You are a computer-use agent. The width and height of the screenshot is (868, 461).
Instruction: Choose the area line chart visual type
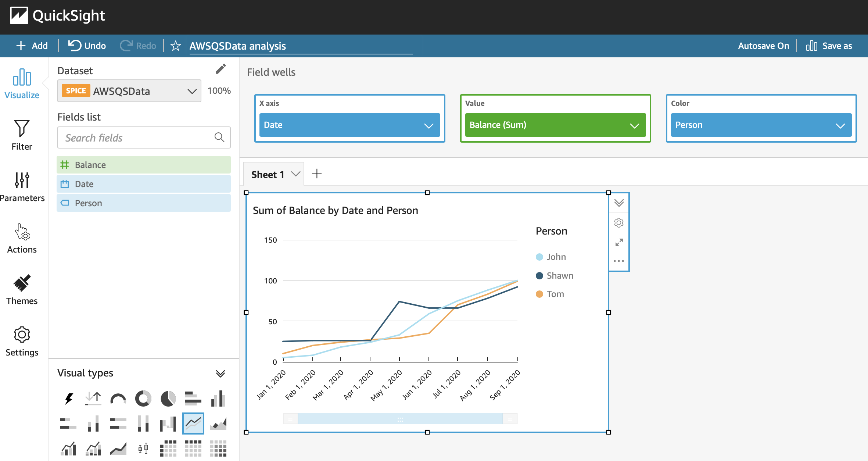point(218,424)
